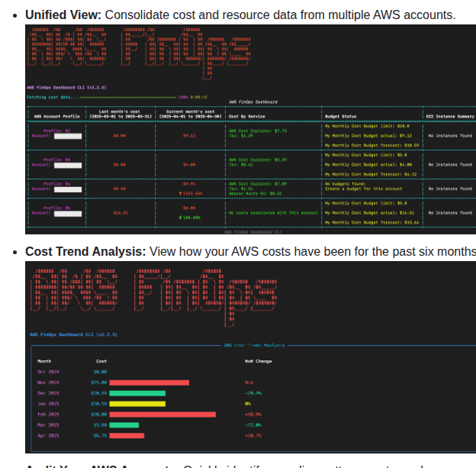The height and width of the screenshot is (468, 476).
Task: Click the 'Profile: 02' cell
Action: click(56, 131)
